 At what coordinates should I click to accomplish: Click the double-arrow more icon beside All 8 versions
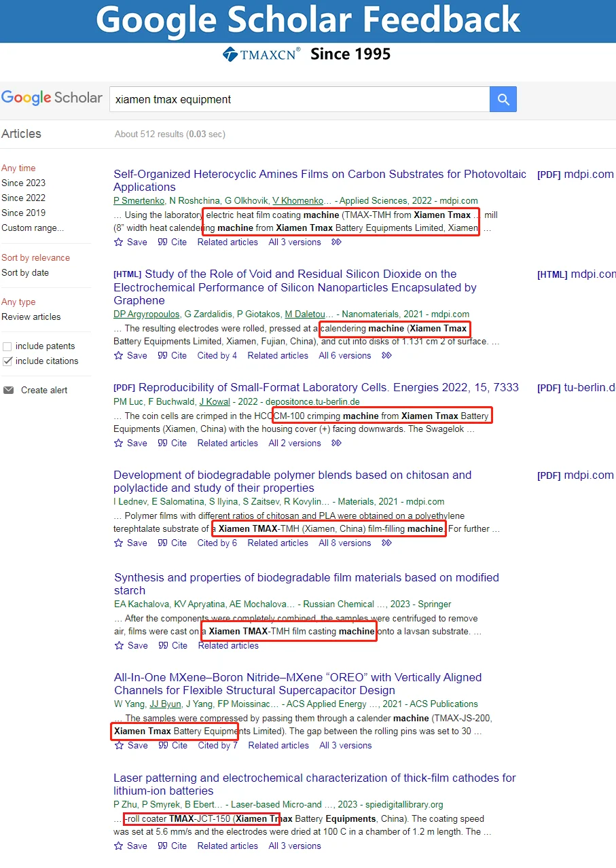tap(386, 543)
